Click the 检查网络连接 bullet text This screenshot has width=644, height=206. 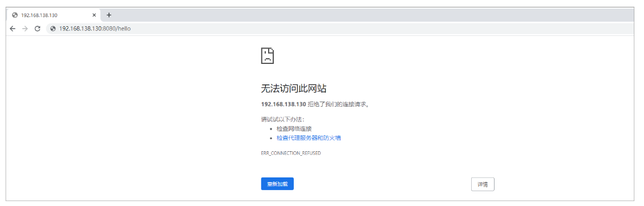point(294,129)
